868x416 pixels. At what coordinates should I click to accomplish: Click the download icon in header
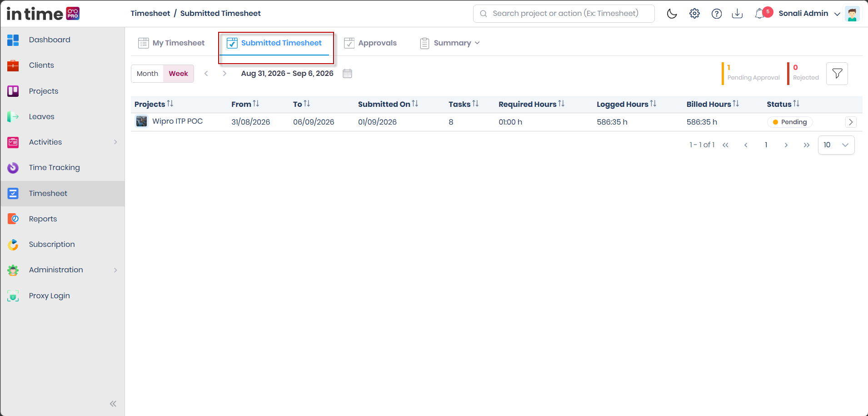click(x=737, y=14)
